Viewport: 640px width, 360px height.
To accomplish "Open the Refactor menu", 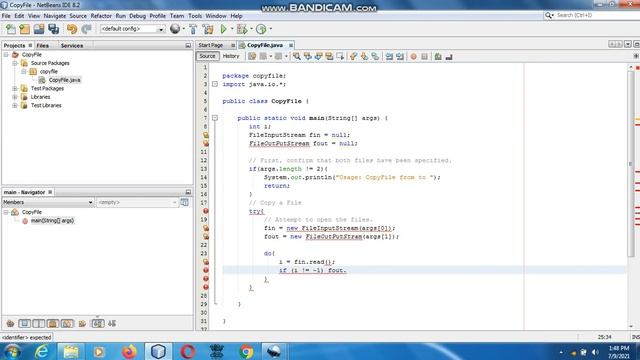I will (x=101, y=16).
